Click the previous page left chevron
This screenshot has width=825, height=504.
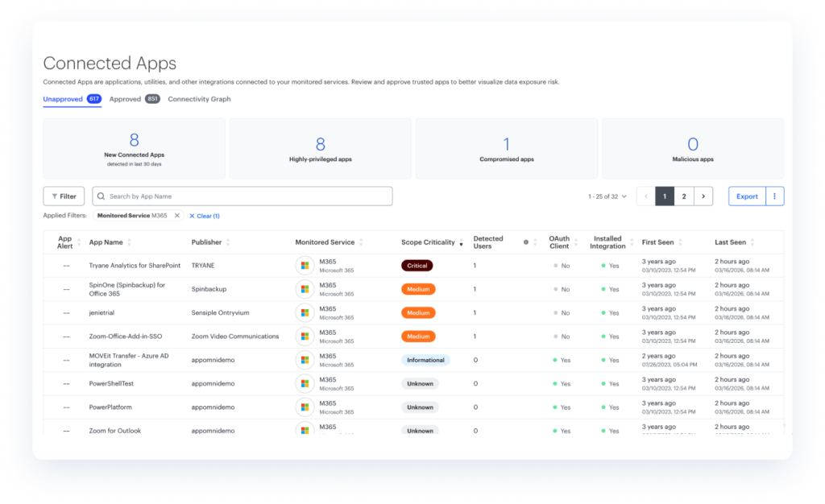point(645,196)
